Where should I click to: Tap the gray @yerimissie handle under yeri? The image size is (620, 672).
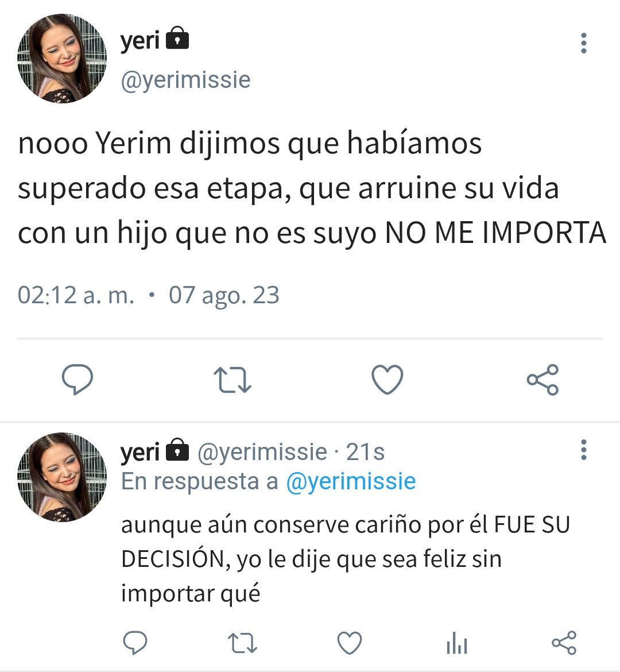(x=185, y=80)
